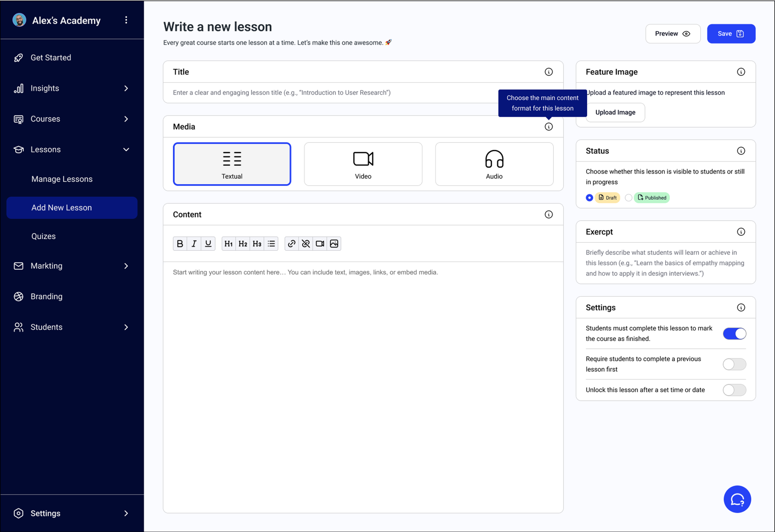This screenshot has height=532, width=775.
Task: Click the insert link icon
Action: pyautogui.click(x=292, y=244)
